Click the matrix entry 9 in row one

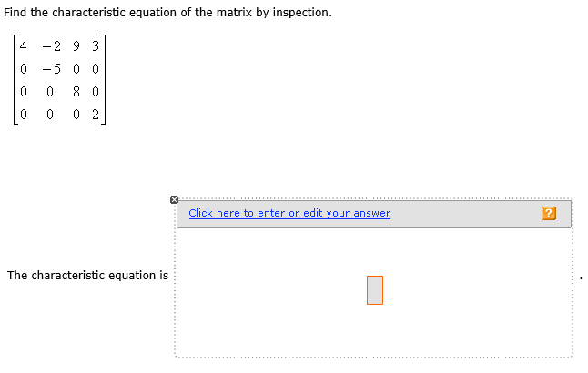pos(80,45)
